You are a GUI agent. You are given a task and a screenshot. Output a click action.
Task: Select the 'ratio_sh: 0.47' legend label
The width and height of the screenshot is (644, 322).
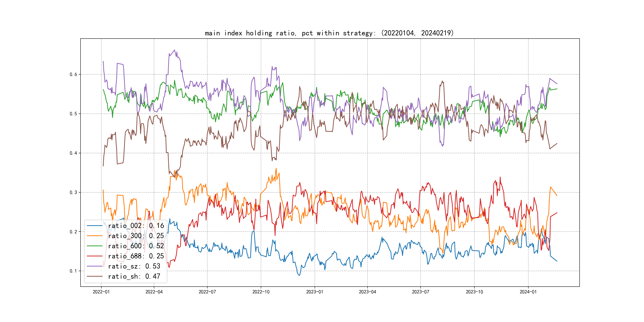pyautogui.click(x=134, y=276)
